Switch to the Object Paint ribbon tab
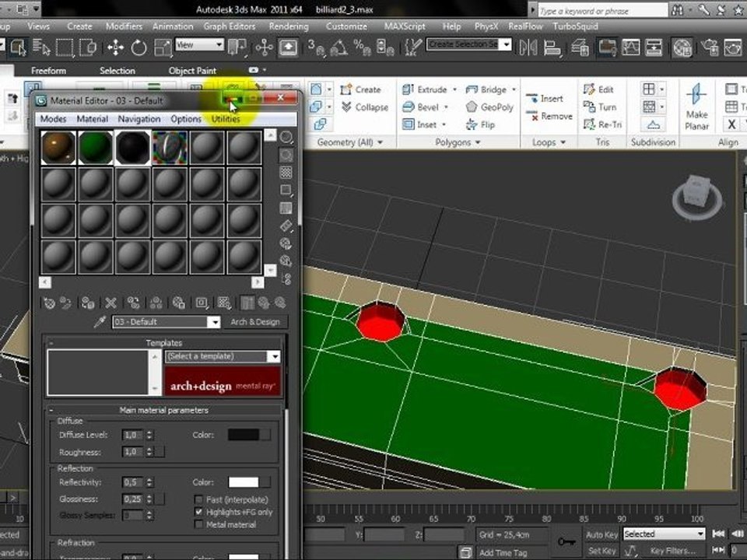Image resolution: width=747 pixels, height=560 pixels. (x=192, y=71)
